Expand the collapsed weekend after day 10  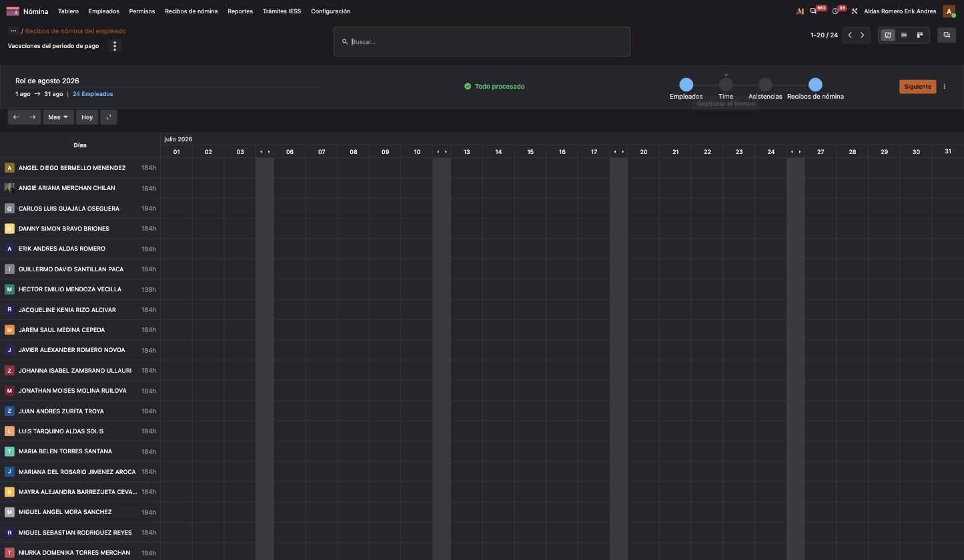(x=442, y=152)
